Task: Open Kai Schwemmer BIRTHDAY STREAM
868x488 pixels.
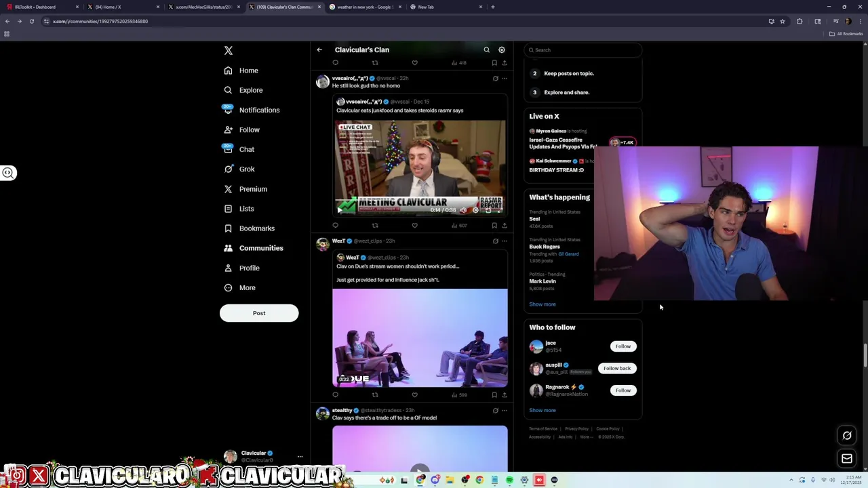Action: coord(559,165)
